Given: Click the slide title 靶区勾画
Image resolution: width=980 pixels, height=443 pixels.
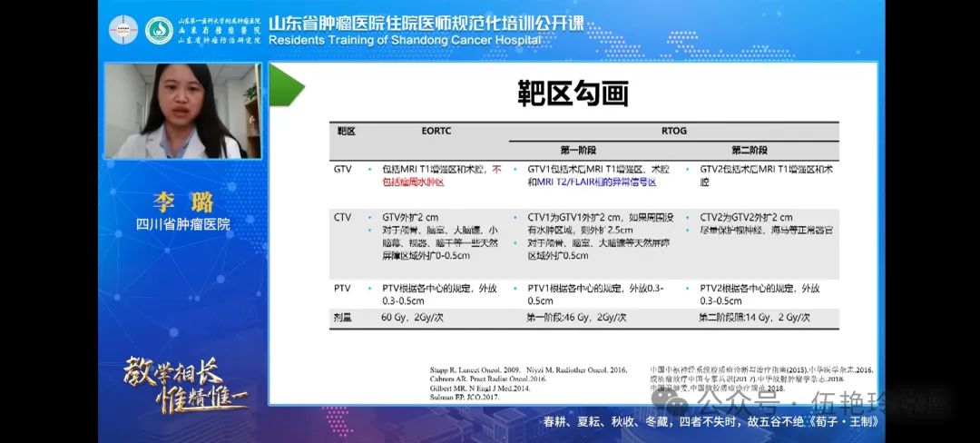Looking at the screenshot, I should click(x=573, y=94).
